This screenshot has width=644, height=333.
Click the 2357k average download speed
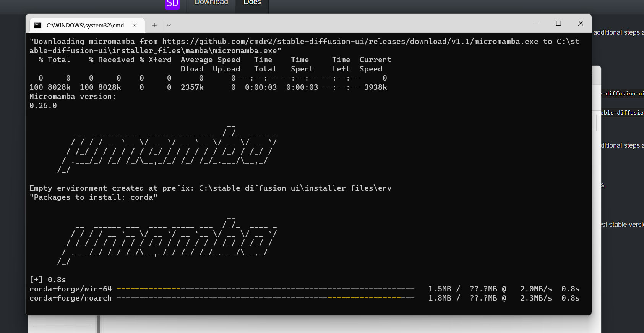[192, 87]
